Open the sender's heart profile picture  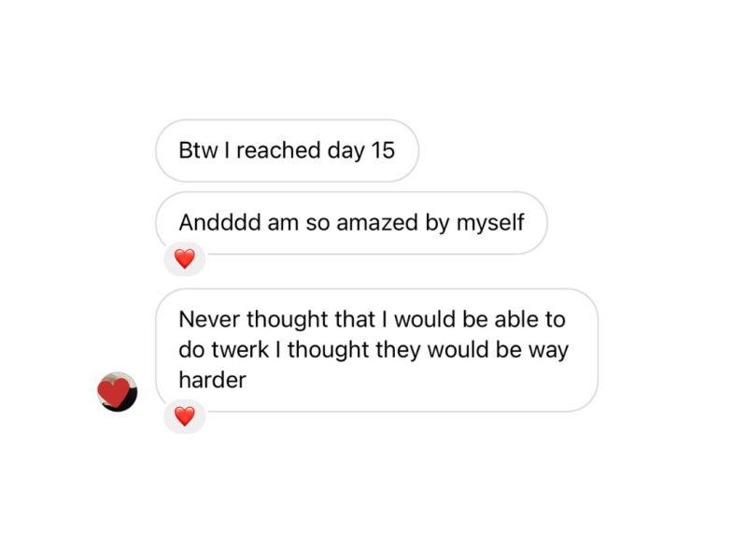[117, 391]
